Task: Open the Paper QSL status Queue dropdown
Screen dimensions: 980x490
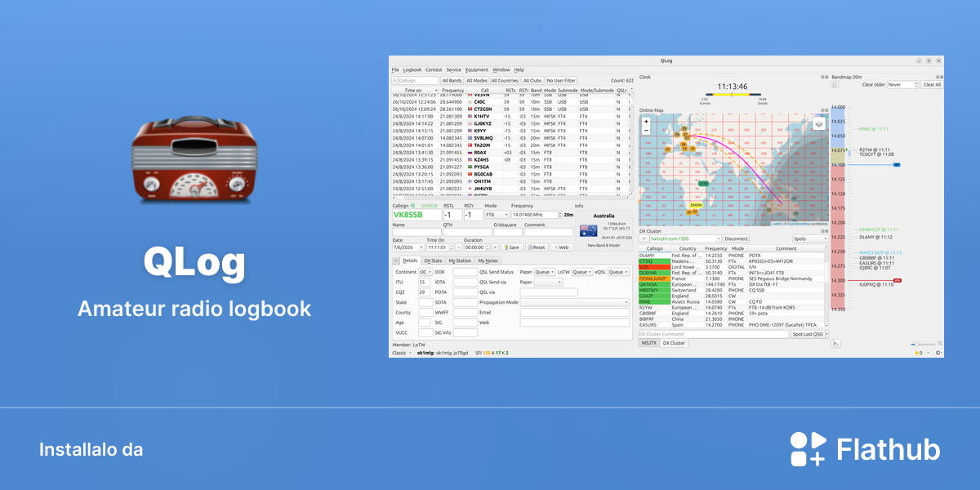Action: [545, 272]
